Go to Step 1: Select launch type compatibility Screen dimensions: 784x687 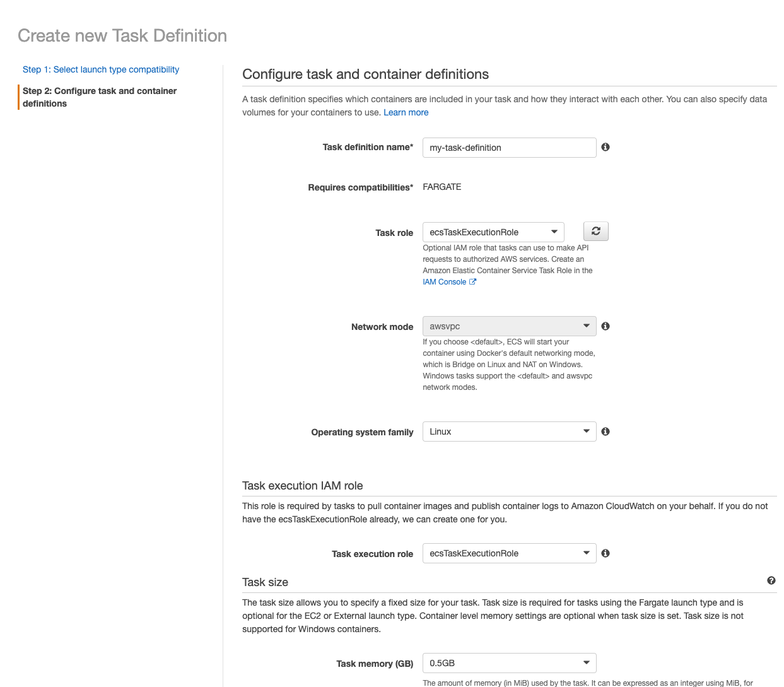100,69
